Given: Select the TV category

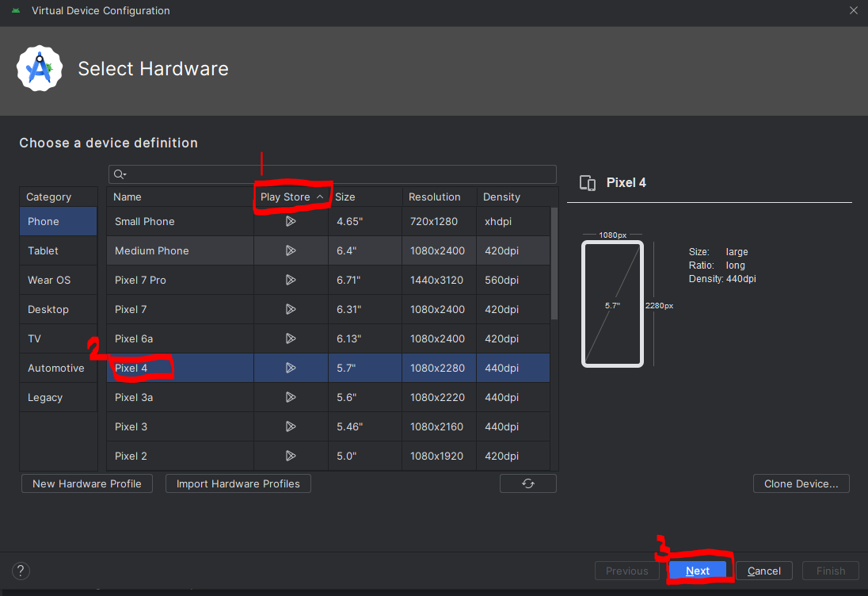Looking at the screenshot, I should point(58,339).
